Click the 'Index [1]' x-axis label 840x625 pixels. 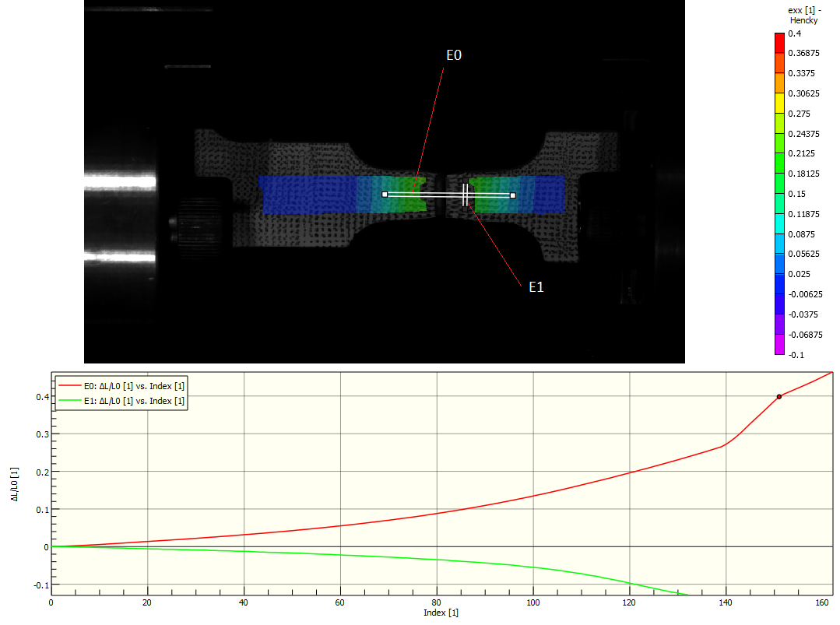coord(441,613)
